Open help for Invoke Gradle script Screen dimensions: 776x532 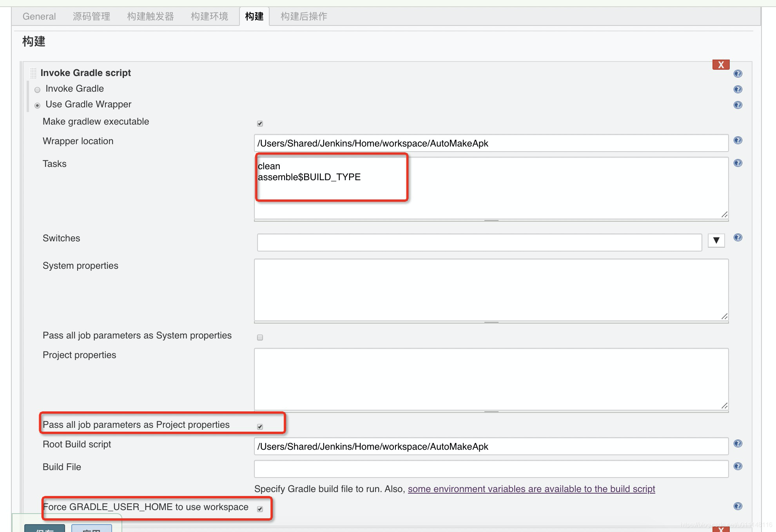click(x=738, y=74)
